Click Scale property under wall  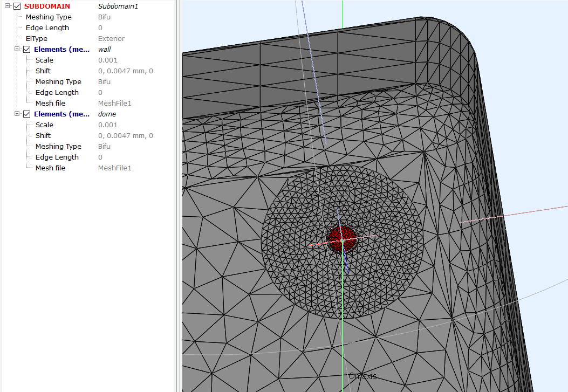click(x=44, y=60)
